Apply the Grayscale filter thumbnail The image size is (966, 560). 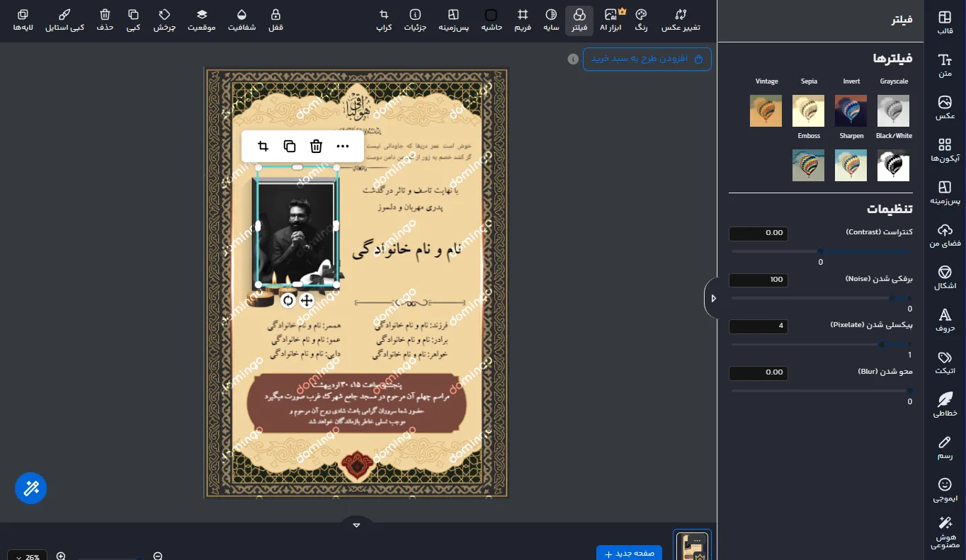coord(893,110)
